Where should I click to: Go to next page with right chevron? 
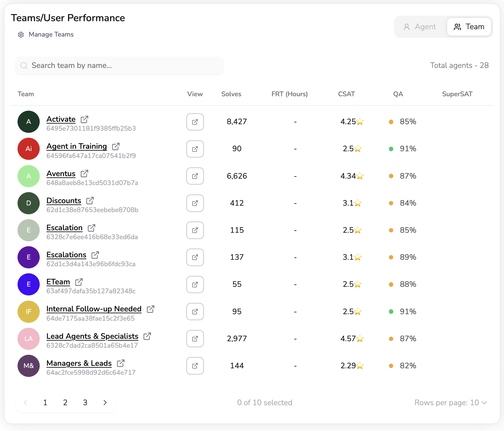(x=105, y=403)
